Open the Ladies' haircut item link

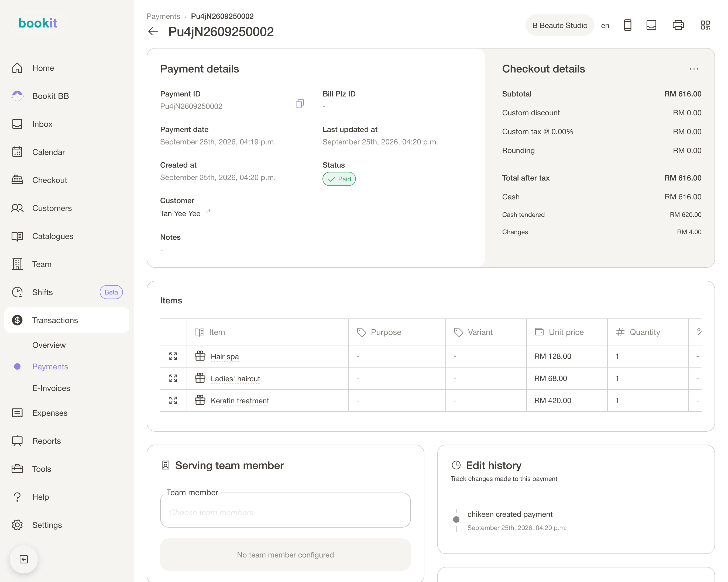235,379
